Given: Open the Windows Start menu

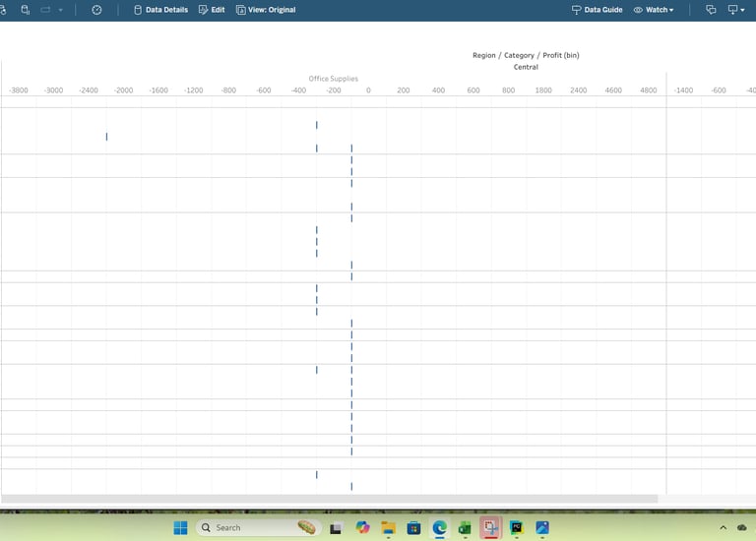Looking at the screenshot, I should 181,528.
